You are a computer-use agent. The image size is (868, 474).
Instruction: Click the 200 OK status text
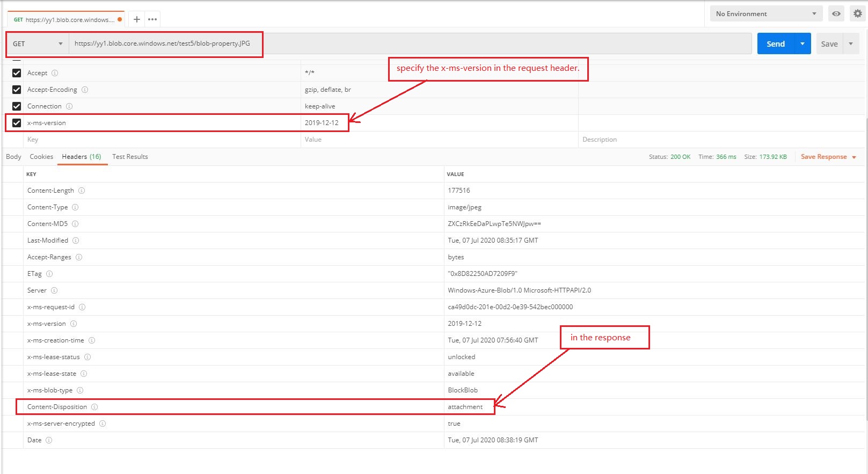(680, 157)
